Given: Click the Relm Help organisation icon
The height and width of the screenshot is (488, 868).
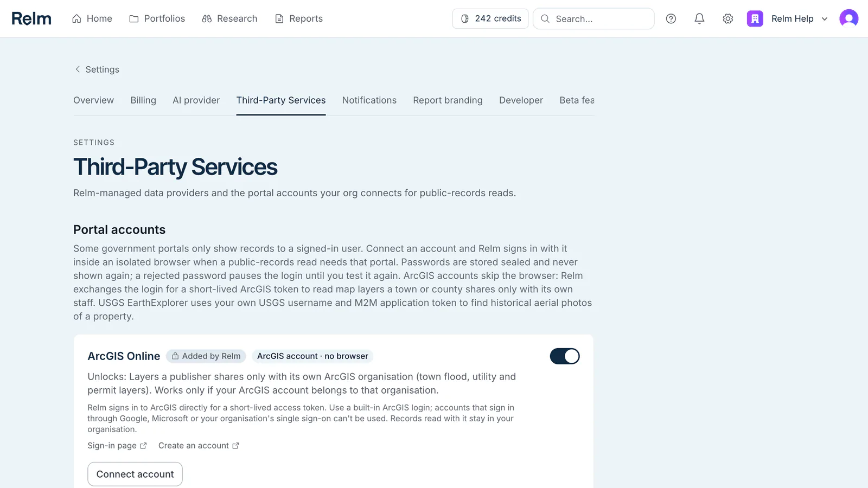Looking at the screenshot, I should point(755,18).
